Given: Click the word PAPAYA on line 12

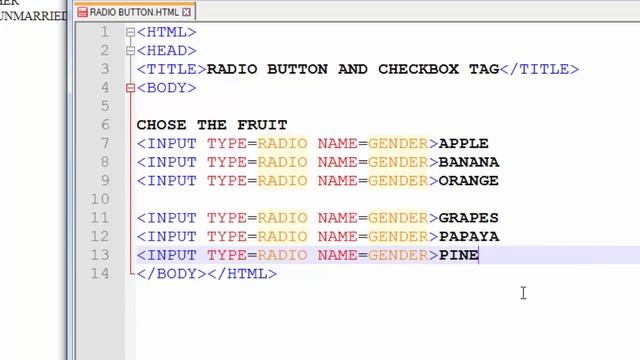Looking at the screenshot, I should (469, 236).
